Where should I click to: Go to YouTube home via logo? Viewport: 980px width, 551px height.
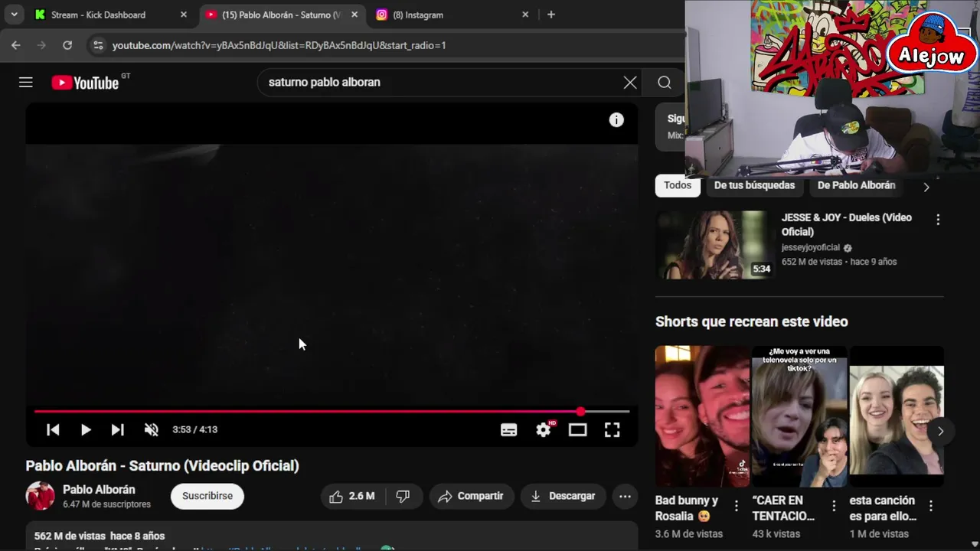(85, 83)
